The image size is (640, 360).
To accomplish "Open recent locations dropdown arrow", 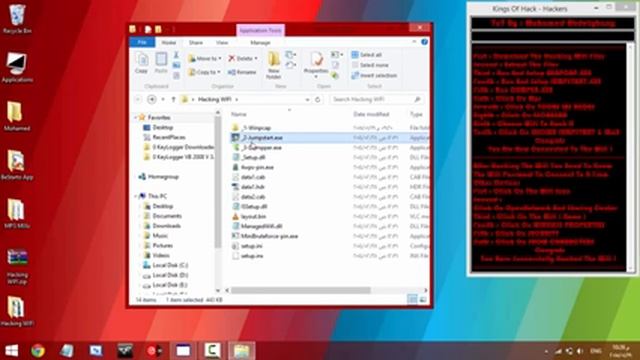I will tap(163, 99).
